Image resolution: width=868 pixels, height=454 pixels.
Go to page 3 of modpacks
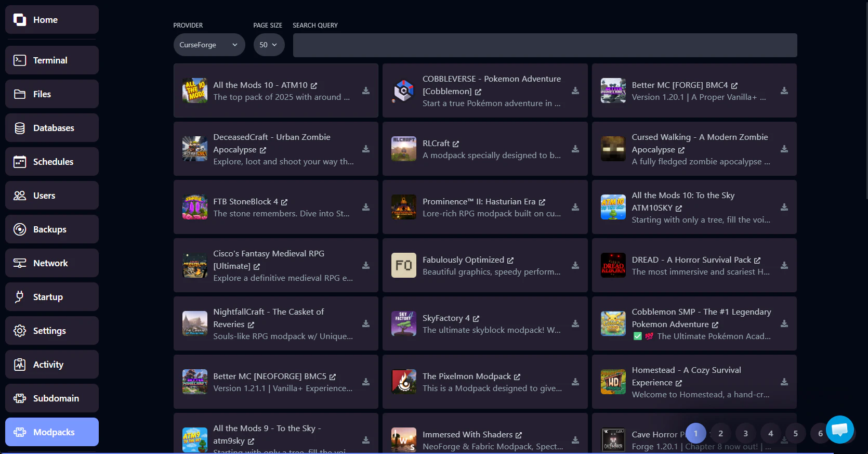(x=745, y=433)
